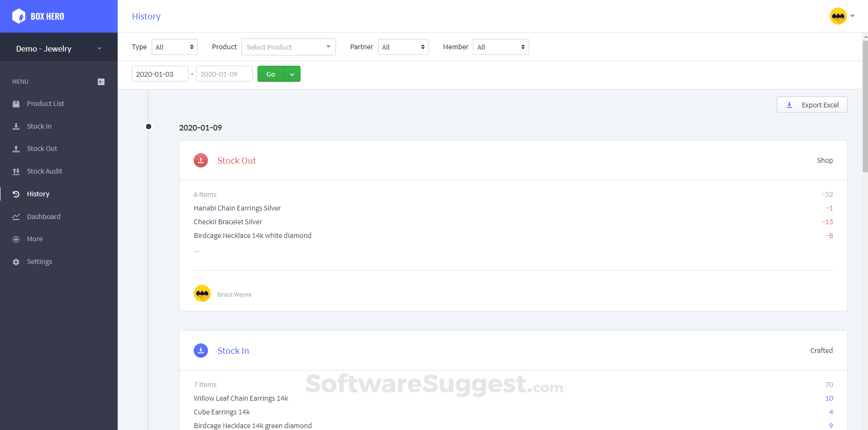The height and width of the screenshot is (430, 868).
Task: Open the Member filter dropdown
Action: 501,47
